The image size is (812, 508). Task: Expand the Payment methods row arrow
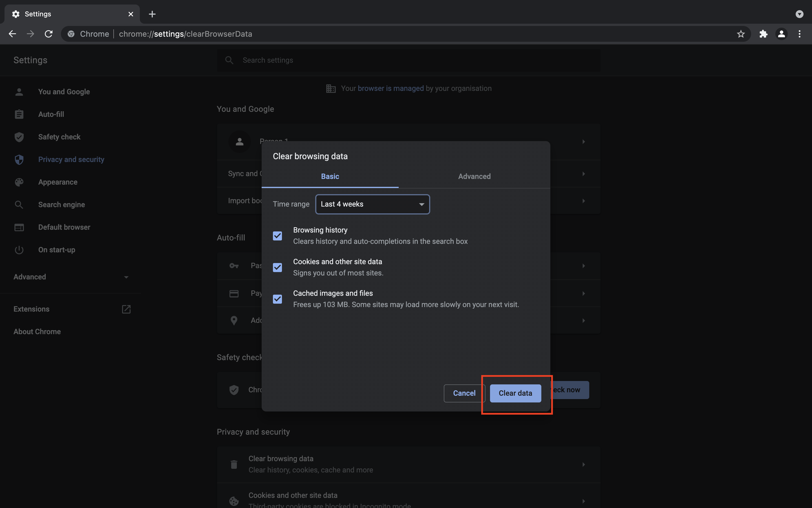(x=584, y=294)
